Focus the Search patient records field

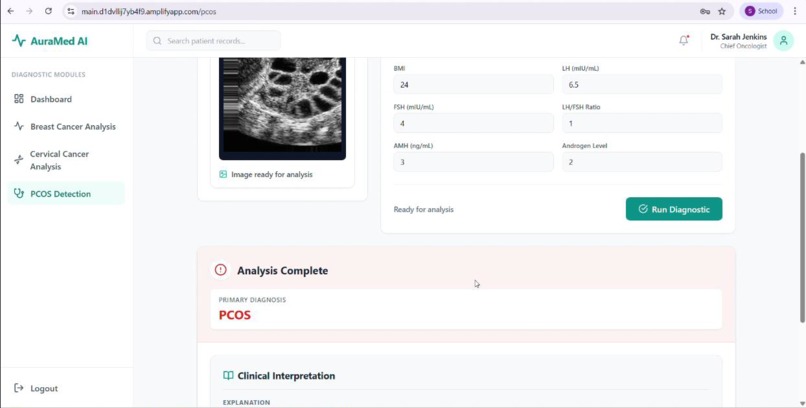pyautogui.click(x=213, y=41)
